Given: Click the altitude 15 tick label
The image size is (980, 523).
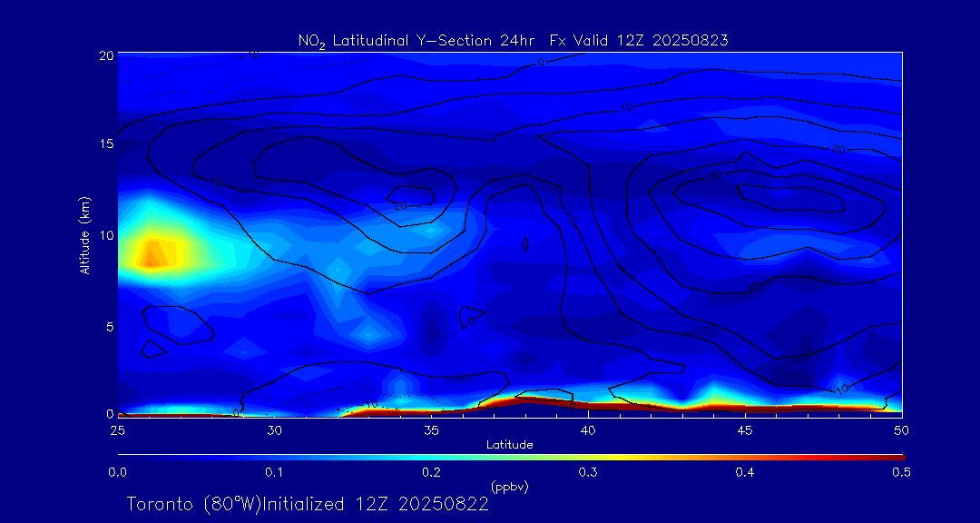Looking at the screenshot, I should 104,144.
